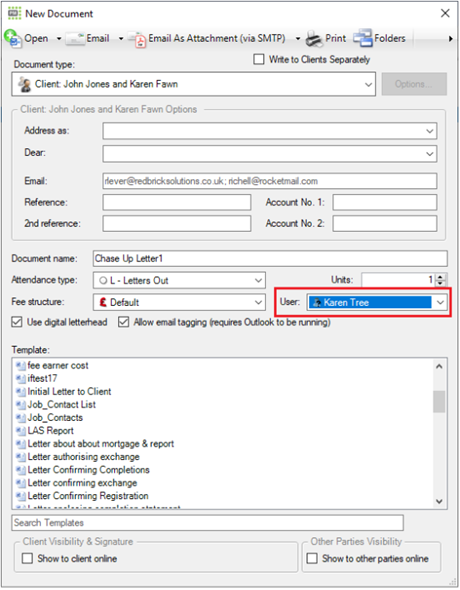Image resolution: width=460 pixels, height=590 pixels.
Task: Click the Email address field
Action: [x=270, y=181]
